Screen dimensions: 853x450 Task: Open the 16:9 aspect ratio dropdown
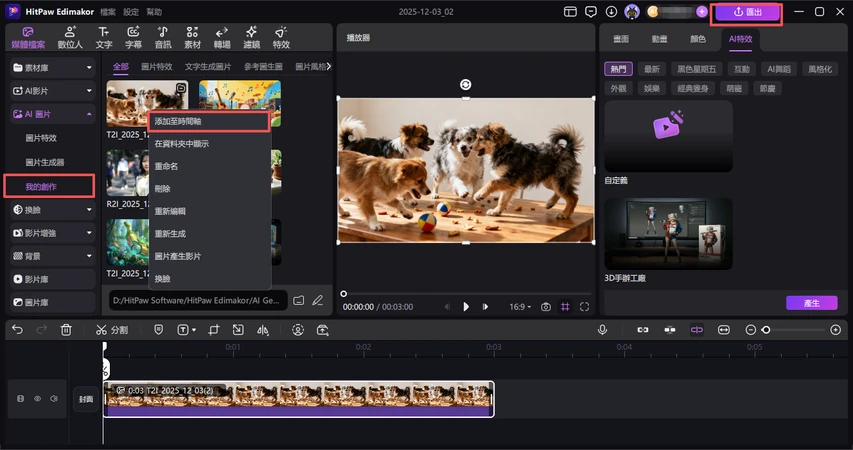pos(522,307)
